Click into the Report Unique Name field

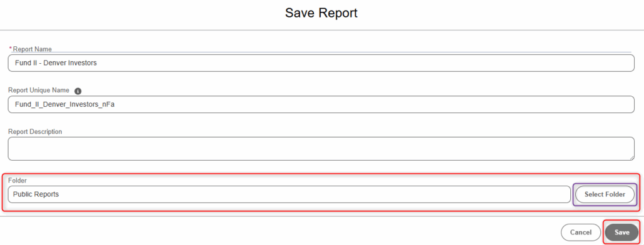321,104
